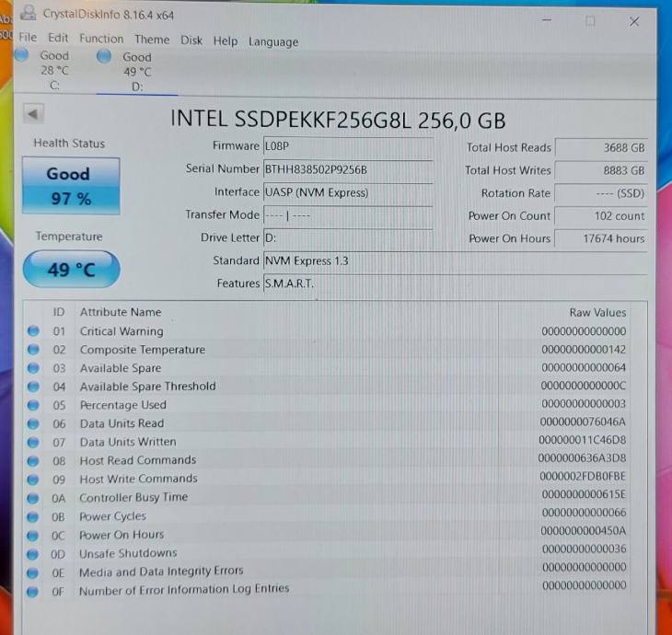The width and height of the screenshot is (672, 635).
Task: Select the Unsafe Shutdowns attribute name
Action: (x=128, y=553)
